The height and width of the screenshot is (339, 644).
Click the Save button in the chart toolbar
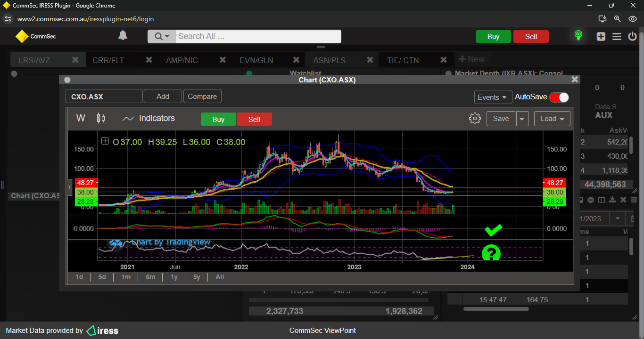[x=501, y=119]
